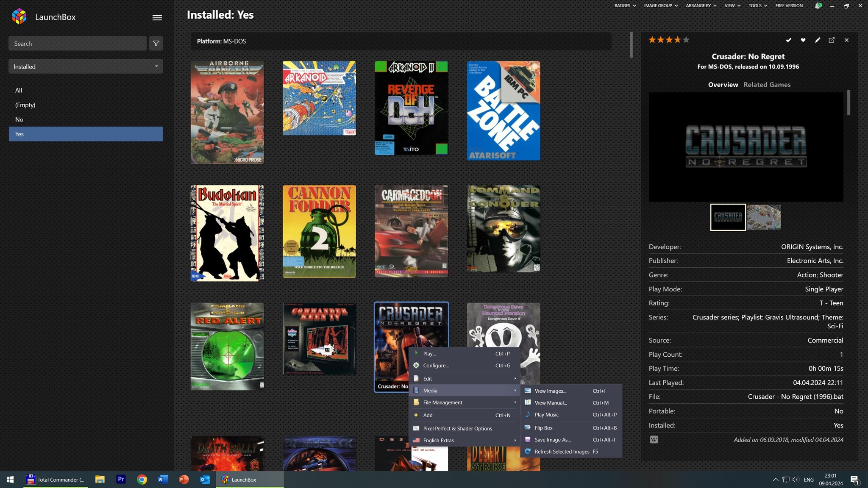Open the VIEW dropdown menu

[x=732, y=6]
